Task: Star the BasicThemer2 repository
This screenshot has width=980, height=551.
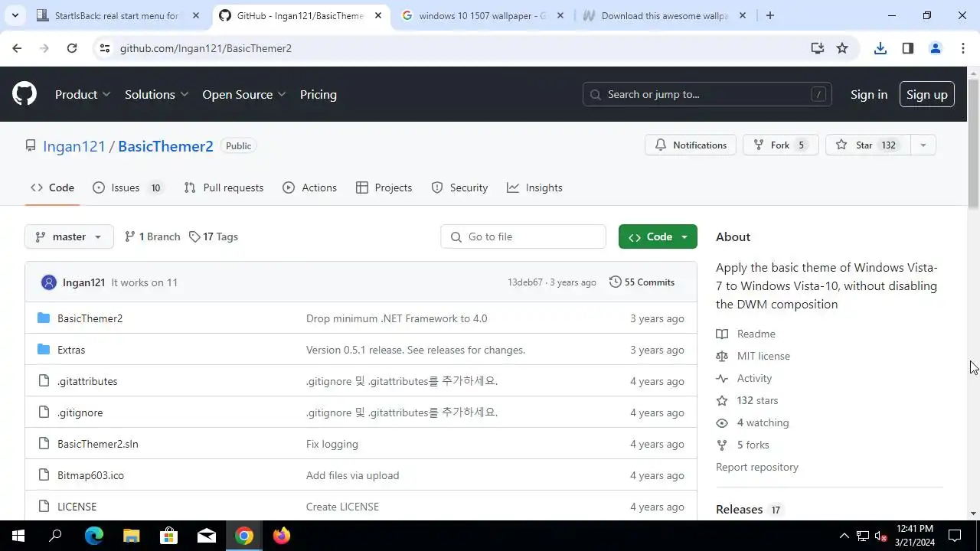Action: click(x=868, y=145)
